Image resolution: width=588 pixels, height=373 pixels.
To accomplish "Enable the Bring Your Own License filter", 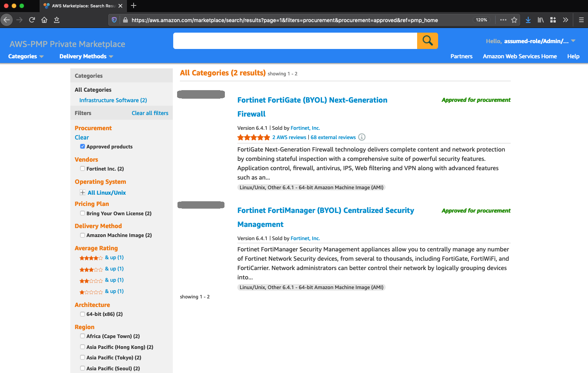I will [x=82, y=213].
